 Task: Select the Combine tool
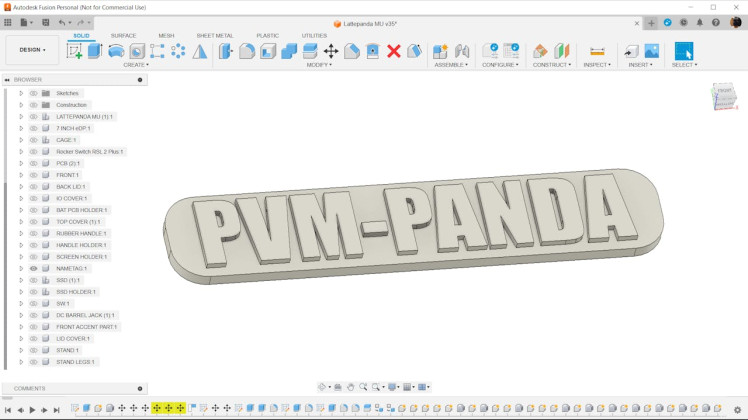(289, 51)
